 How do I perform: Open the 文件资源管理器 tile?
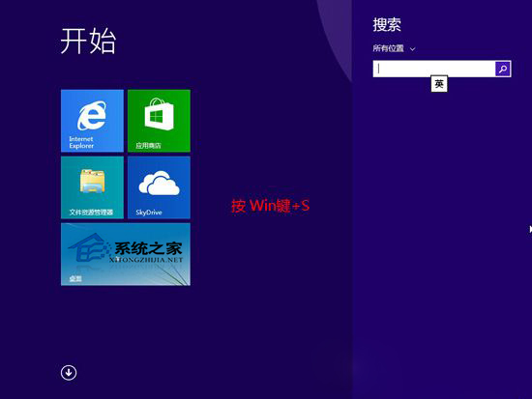tap(92, 187)
